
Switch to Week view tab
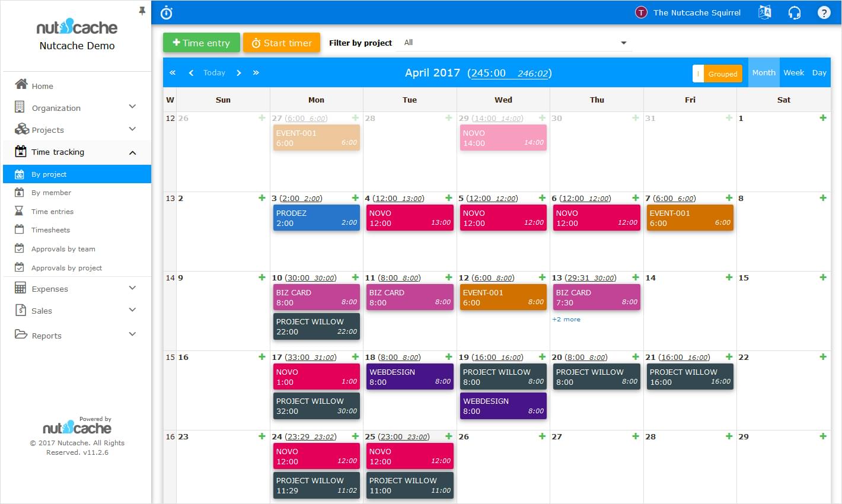coord(793,72)
